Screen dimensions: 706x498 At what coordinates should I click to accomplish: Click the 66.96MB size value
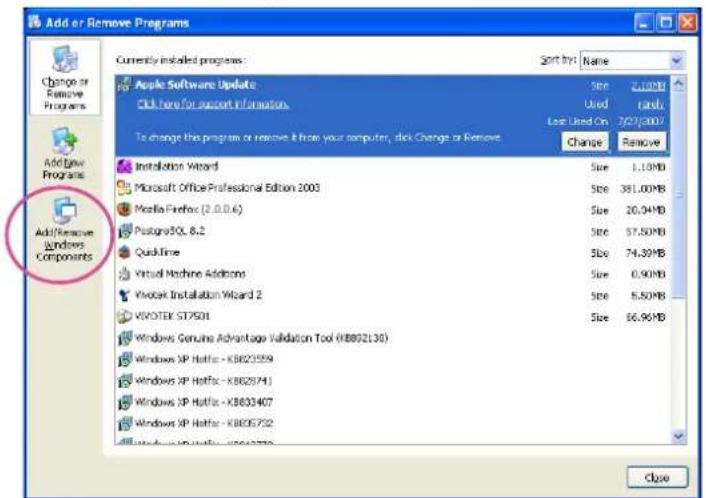pyautogui.click(x=645, y=317)
